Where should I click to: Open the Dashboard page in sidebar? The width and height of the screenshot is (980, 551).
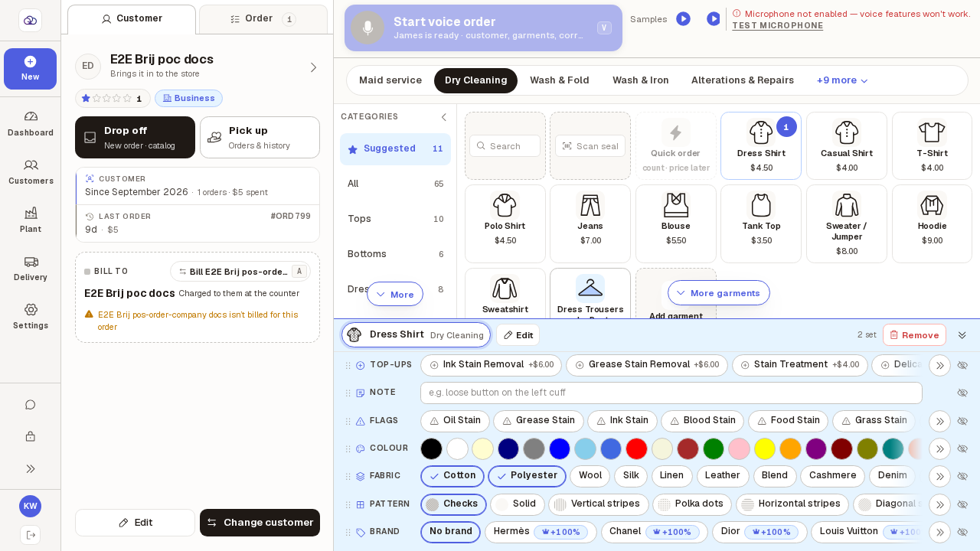pyautogui.click(x=31, y=122)
